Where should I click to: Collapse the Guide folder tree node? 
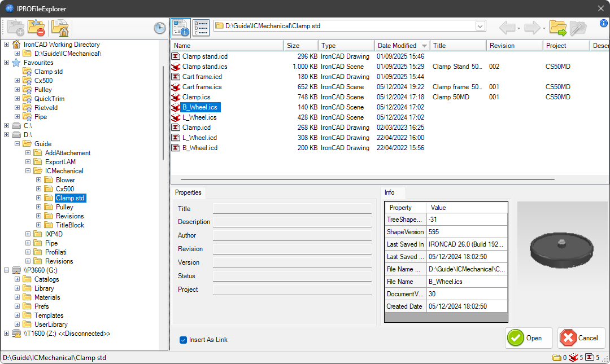click(x=18, y=144)
